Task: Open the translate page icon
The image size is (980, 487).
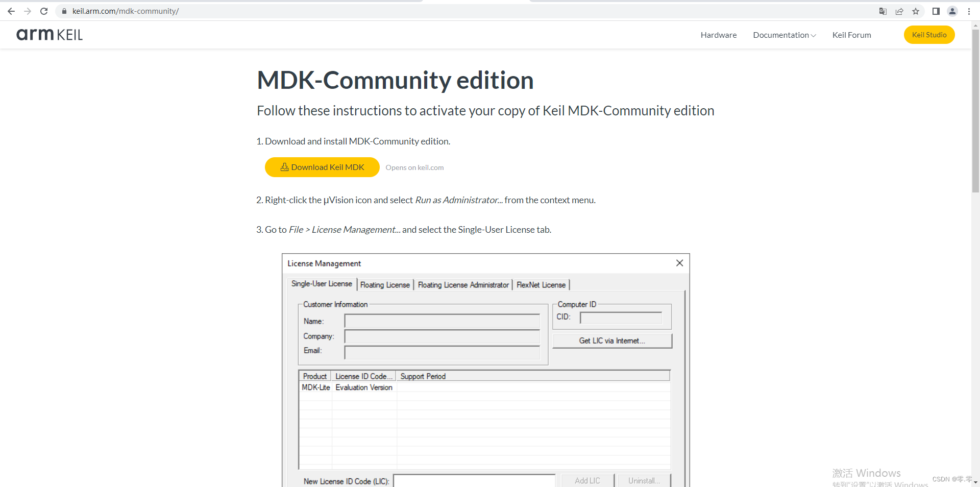Action: tap(883, 11)
